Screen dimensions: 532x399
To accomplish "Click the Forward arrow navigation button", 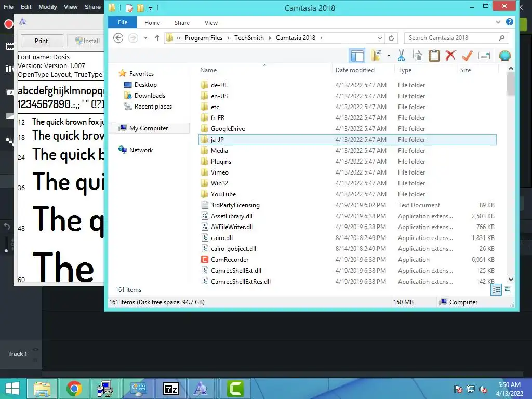I will click(x=133, y=37).
